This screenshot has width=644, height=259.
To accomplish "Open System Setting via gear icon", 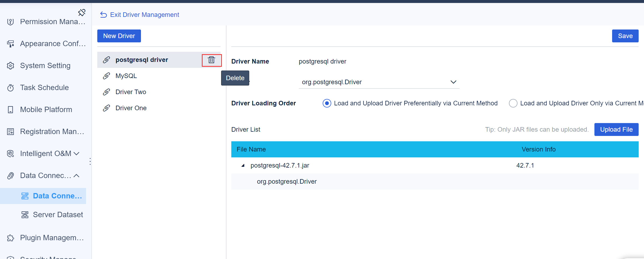I will tap(10, 65).
